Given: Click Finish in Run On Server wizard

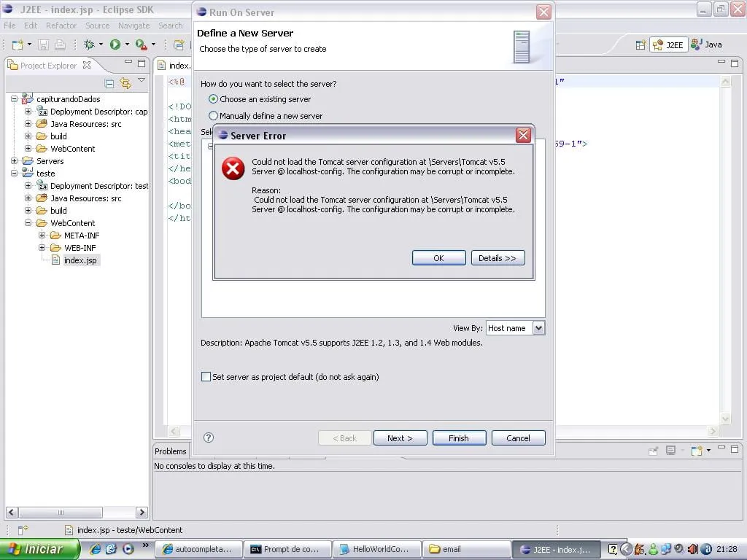Looking at the screenshot, I should coord(459,438).
